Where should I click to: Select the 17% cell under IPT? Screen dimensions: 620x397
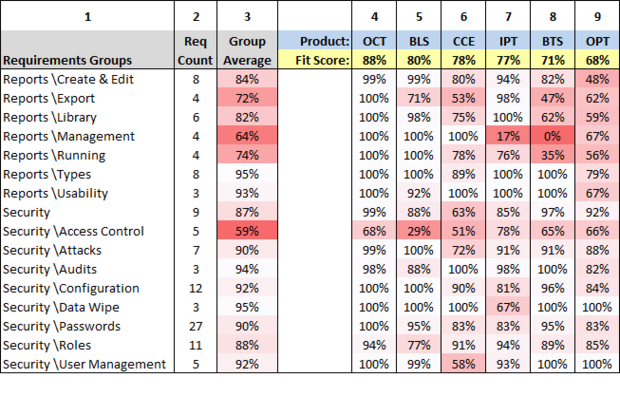click(508, 136)
